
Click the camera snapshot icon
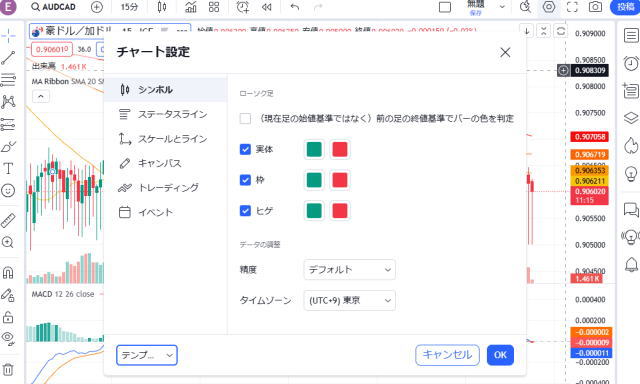595,7
